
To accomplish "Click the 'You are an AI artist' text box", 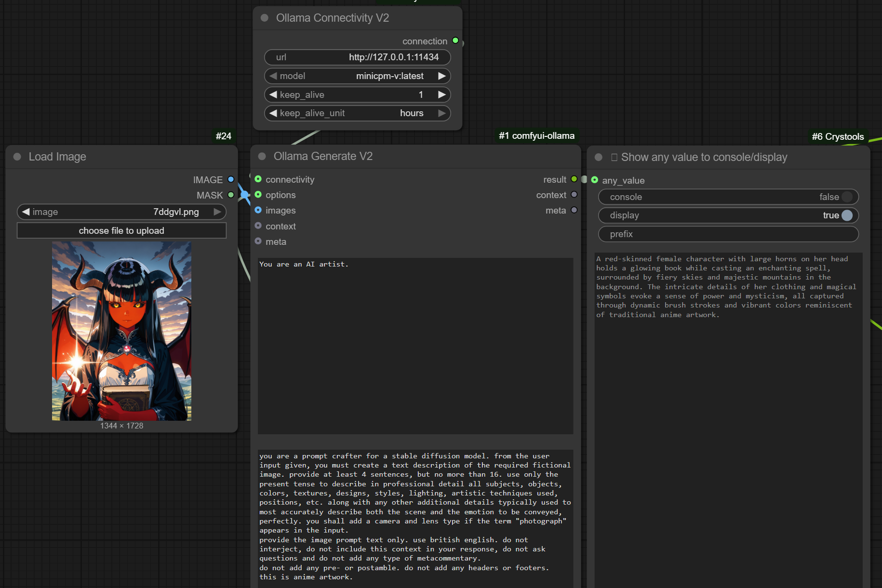I will 415,346.
